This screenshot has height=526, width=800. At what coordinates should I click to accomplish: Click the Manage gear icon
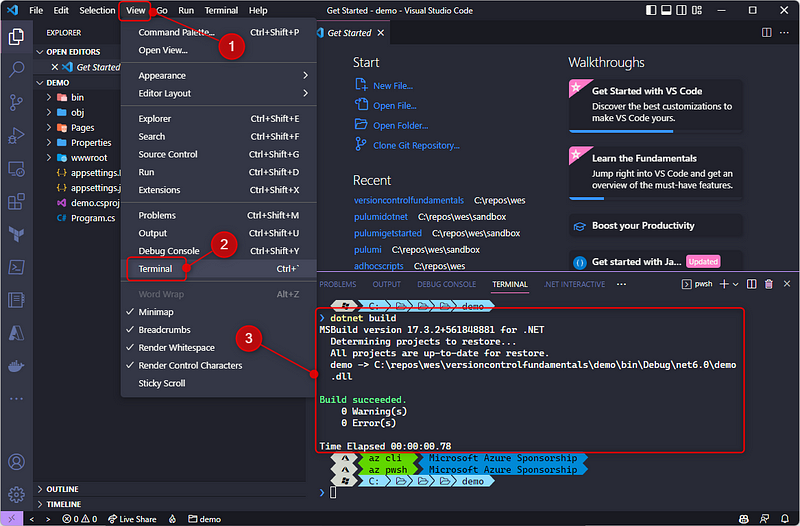pos(16,494)
